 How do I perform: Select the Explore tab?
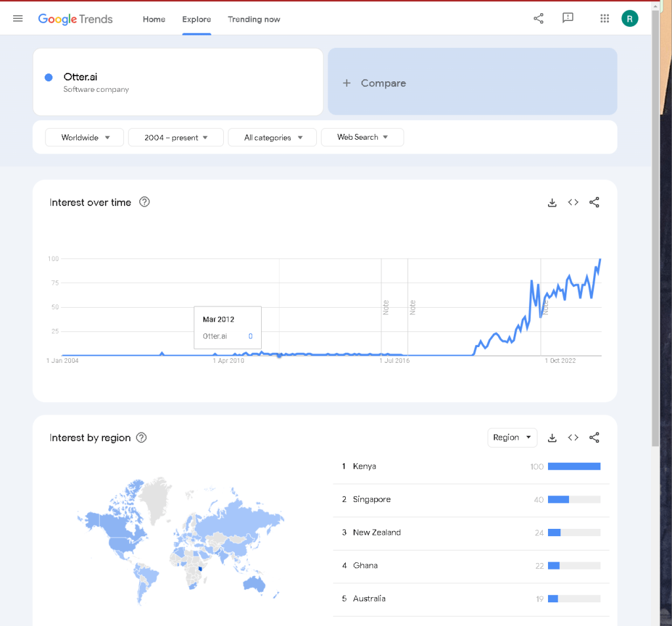pos(196,19)
